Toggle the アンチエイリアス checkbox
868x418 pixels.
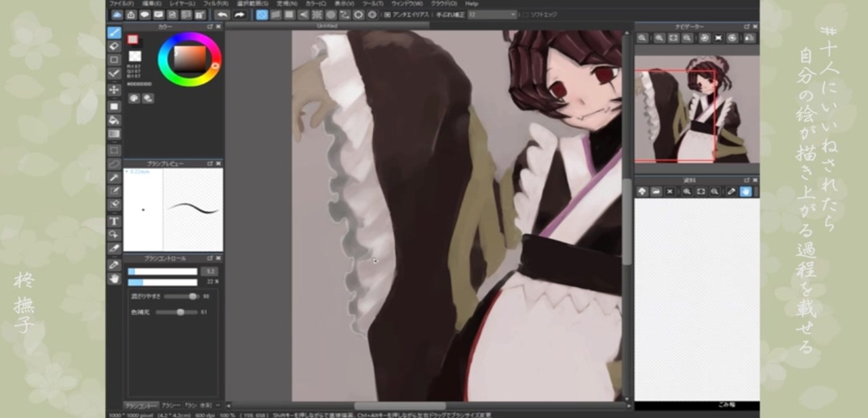[387, 14]
